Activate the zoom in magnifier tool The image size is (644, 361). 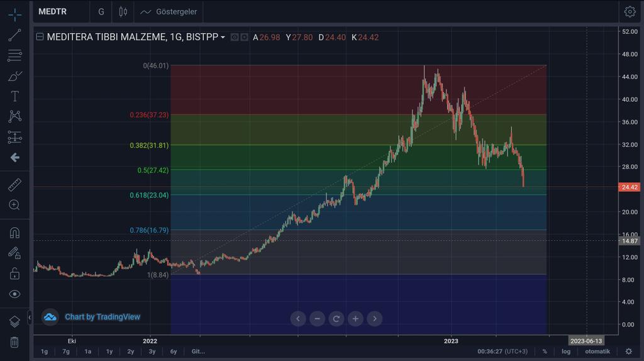click(x=15, y=205)
